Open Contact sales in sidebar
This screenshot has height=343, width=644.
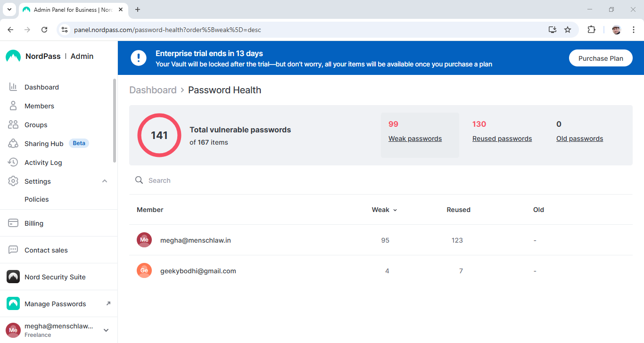pyautogui.click(x=46, y=250)
